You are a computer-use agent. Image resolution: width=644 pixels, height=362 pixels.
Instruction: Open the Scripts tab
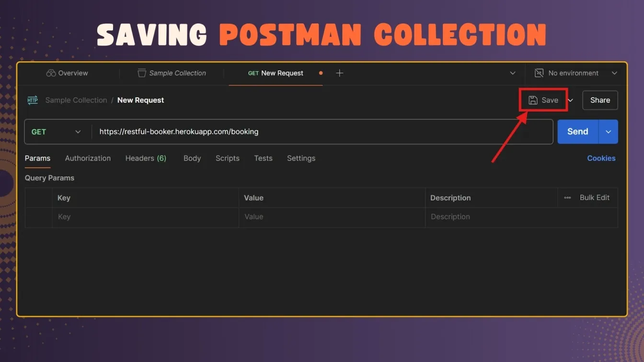[x=227, y=158]
